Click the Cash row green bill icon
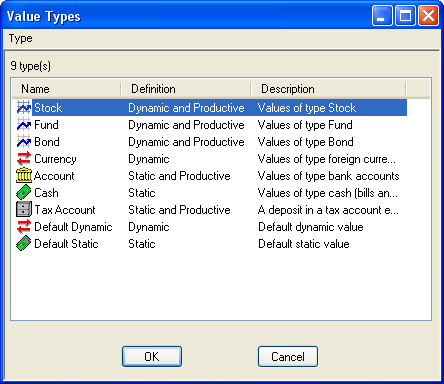The width and height of the screenshot is (444, 384). tap(24, 193)
